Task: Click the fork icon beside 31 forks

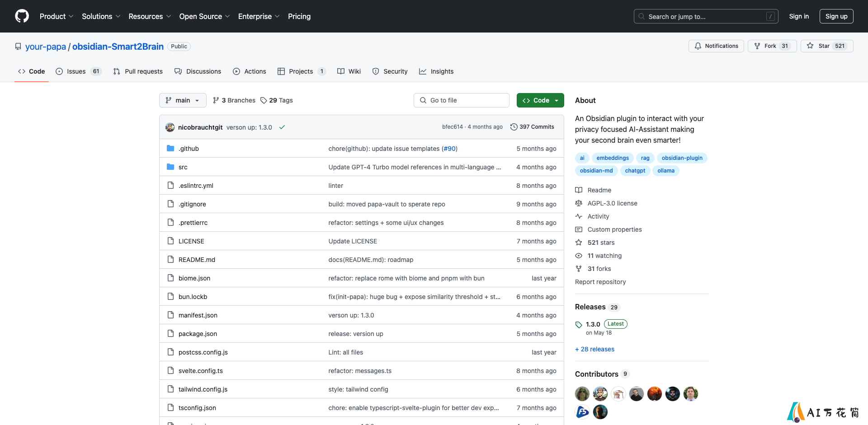Action: 579,269
